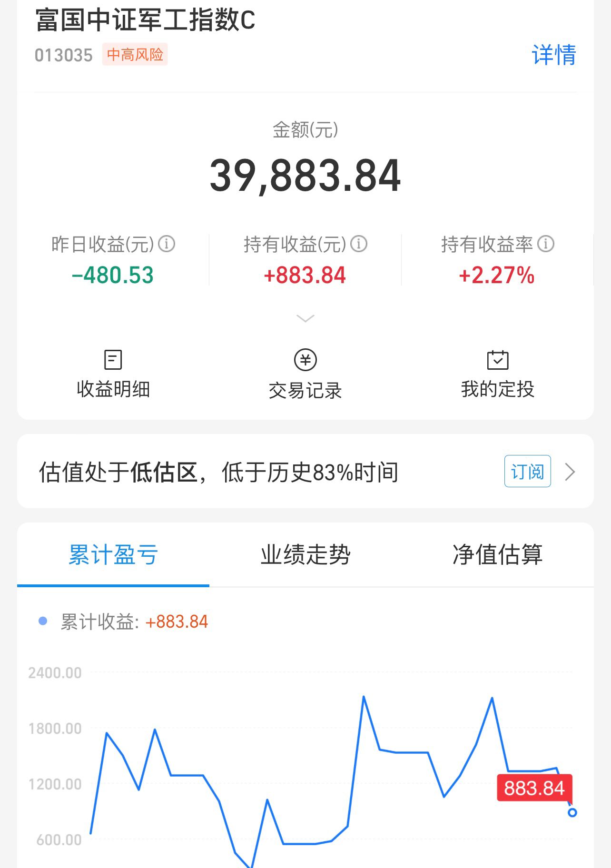Tap yesterday's return value -480.53
611x868 pixels.
[113, 275]
